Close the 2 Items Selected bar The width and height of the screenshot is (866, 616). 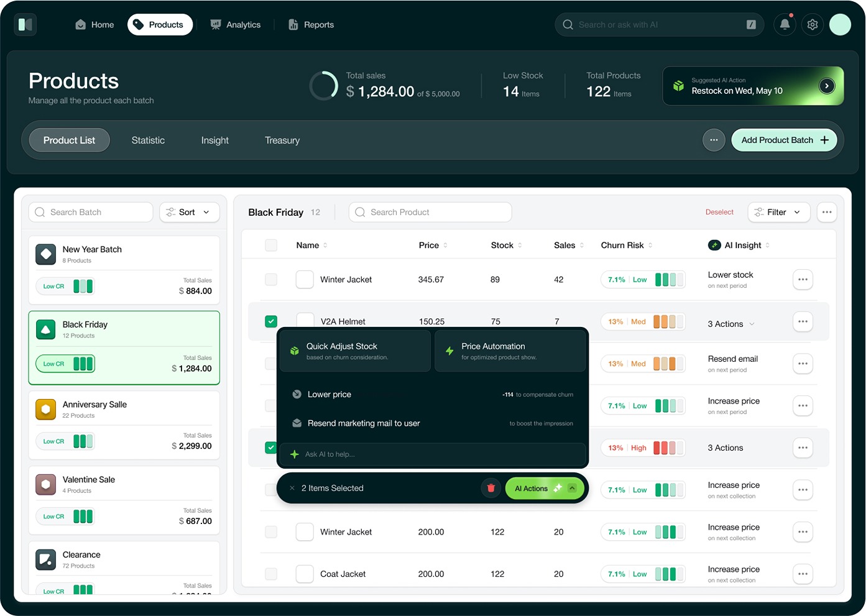[292, 488]
